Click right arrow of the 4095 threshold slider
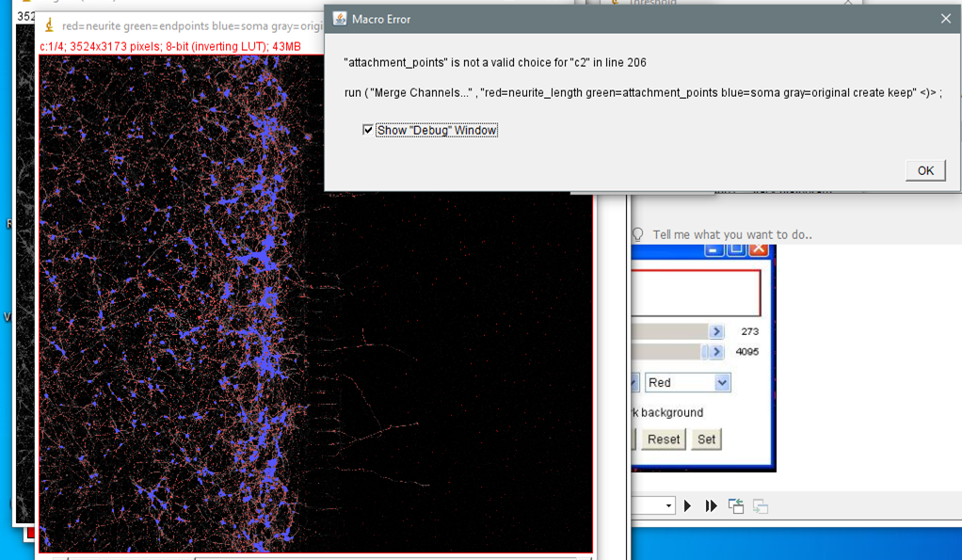 (x=716, y=352)
